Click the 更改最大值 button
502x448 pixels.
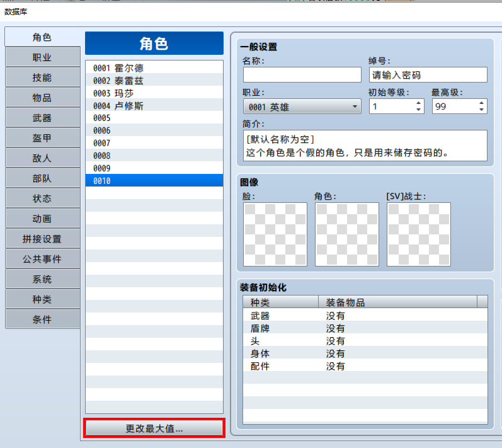154,428
